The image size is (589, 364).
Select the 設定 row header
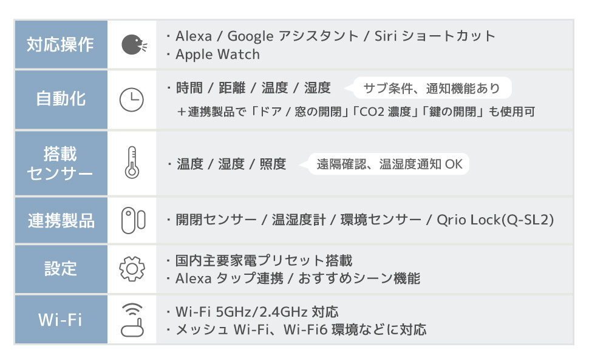pos(61,269)
